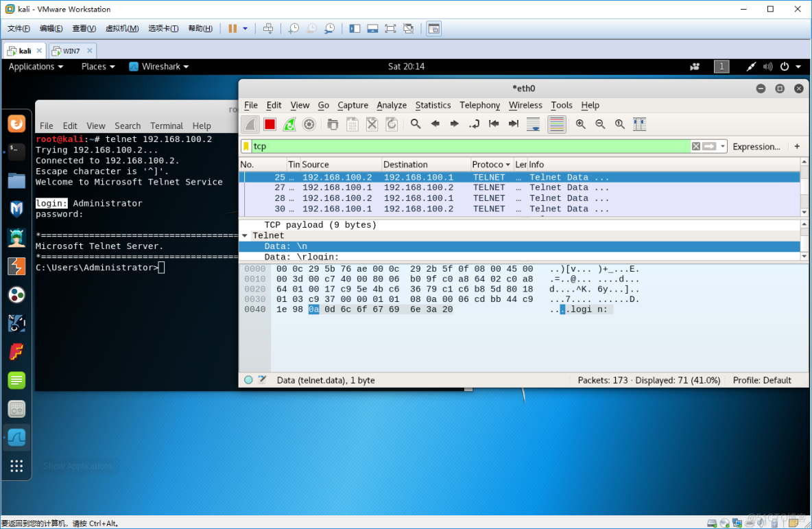Toggle auto-scroll during live capture
The image size is (812, 529).
533,124
